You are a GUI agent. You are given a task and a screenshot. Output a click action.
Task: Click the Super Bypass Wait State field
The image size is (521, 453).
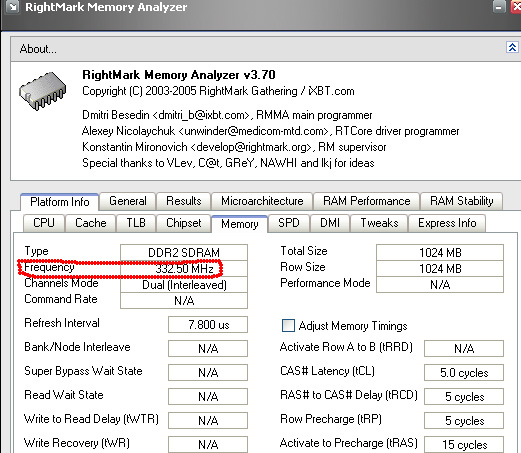208,373
